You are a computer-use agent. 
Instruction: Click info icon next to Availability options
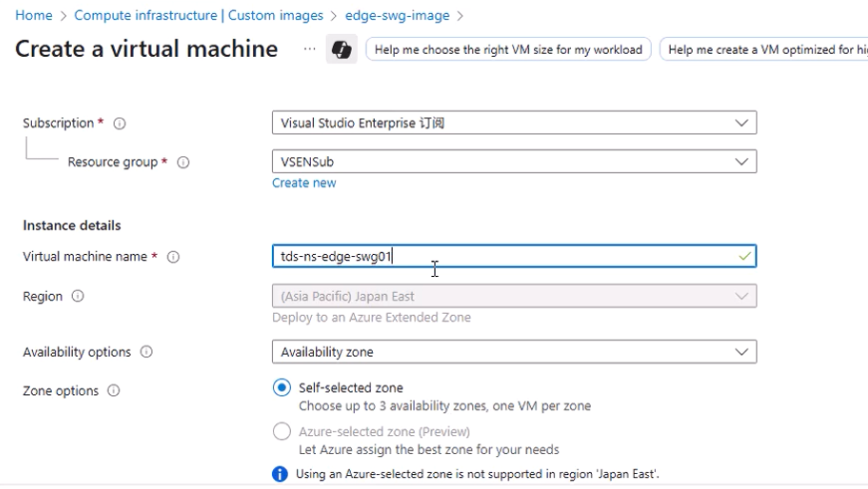146,352
